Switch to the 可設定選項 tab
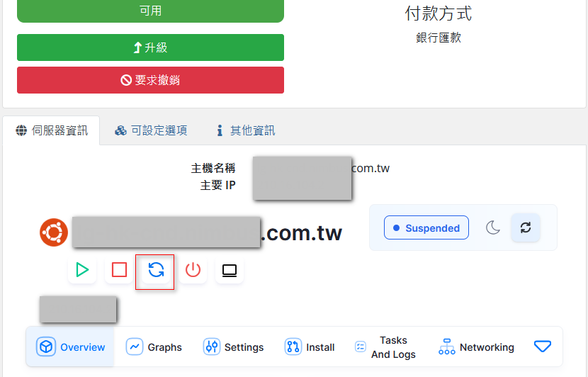 [151, 130]
